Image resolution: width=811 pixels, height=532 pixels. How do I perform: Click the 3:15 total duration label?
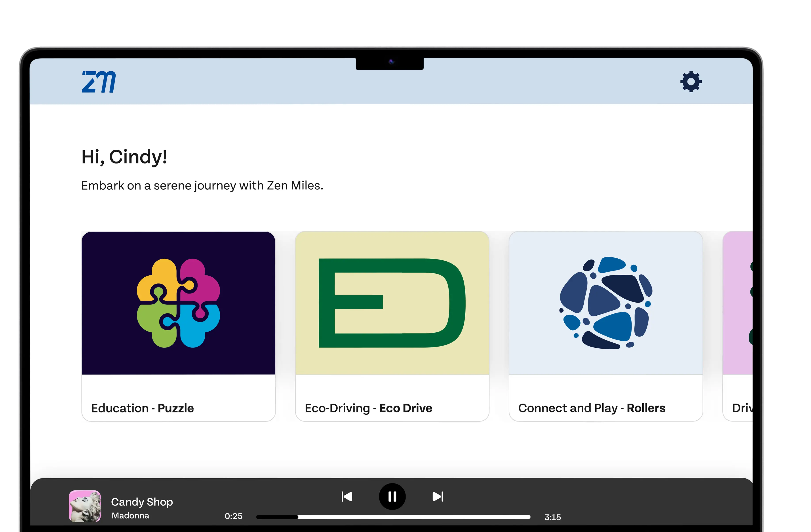coord(553,517)
